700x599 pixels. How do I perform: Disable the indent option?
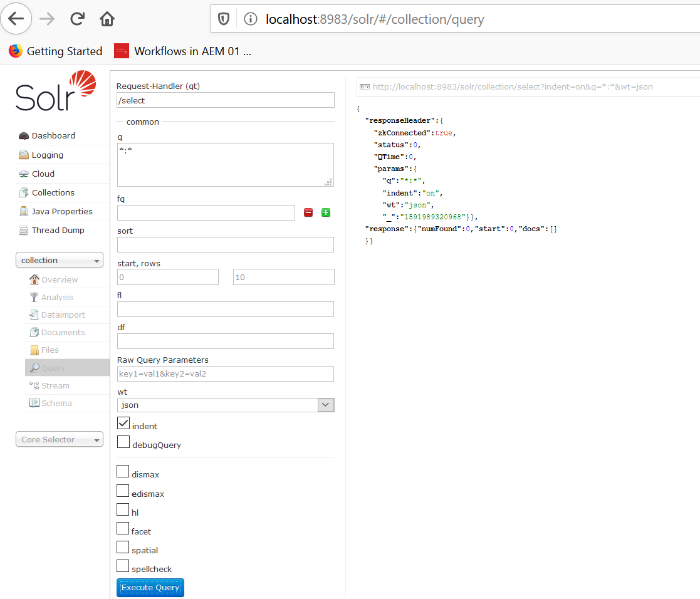(123, 423)
